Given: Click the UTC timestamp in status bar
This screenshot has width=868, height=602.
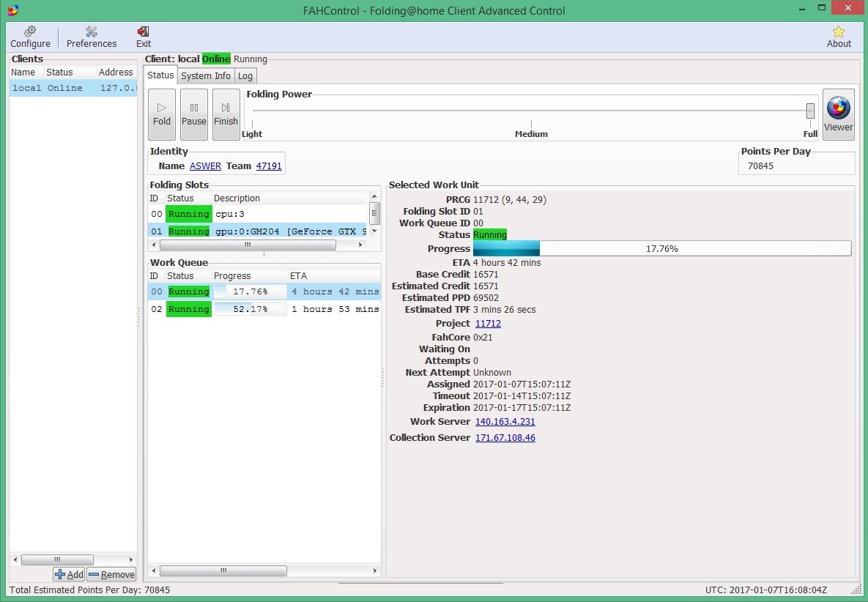Looking at the screenshot, I should [766, 590].
